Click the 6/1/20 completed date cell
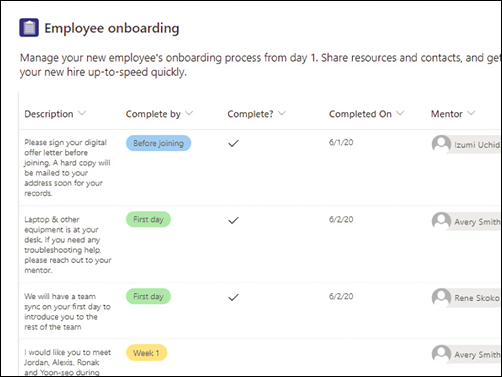The width and height of the screenshot is (502, 377). coord(341,142)
